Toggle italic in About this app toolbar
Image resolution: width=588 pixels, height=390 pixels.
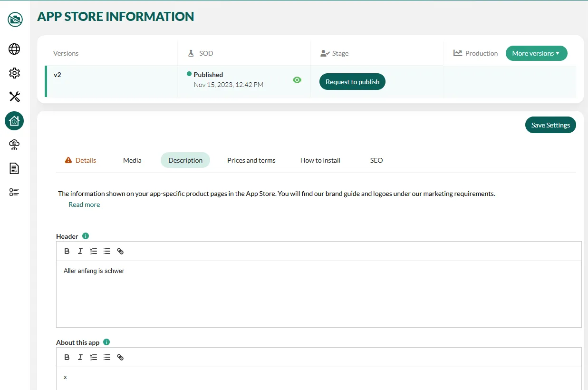click(x=80, y=357)
